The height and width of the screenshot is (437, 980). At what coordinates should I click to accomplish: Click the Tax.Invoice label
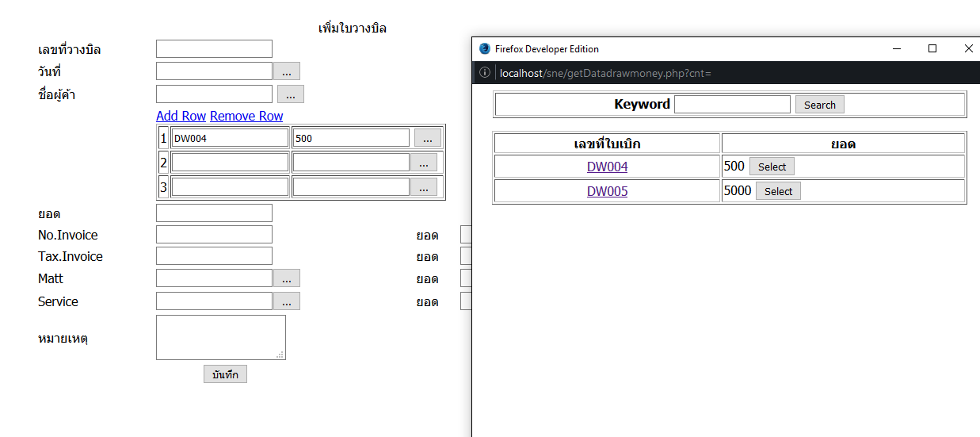pyautogui.click(x=71, y=256)
